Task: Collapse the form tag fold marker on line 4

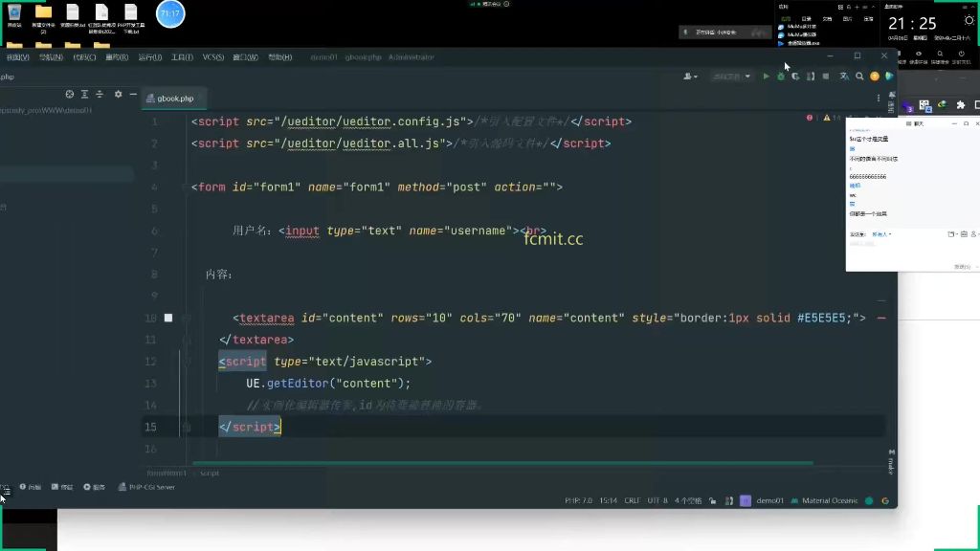Action: coord(186,187)
